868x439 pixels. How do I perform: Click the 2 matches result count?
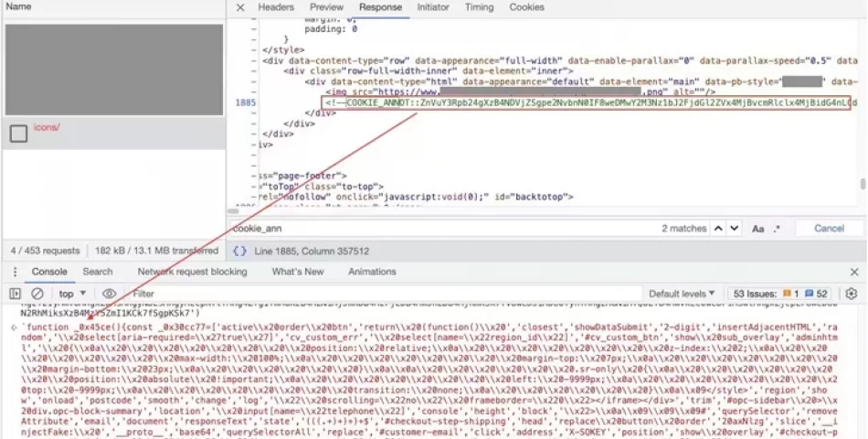[683, 229]
